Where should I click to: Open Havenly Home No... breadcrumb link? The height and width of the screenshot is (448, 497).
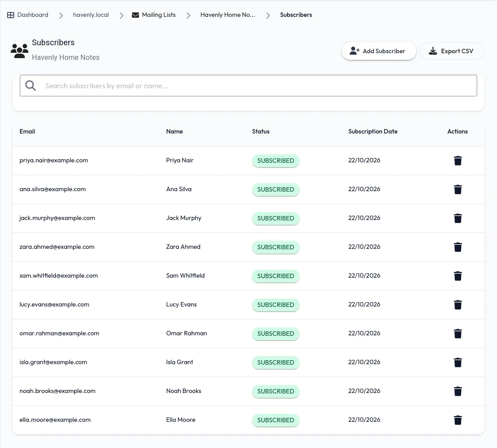pos(228,15)
